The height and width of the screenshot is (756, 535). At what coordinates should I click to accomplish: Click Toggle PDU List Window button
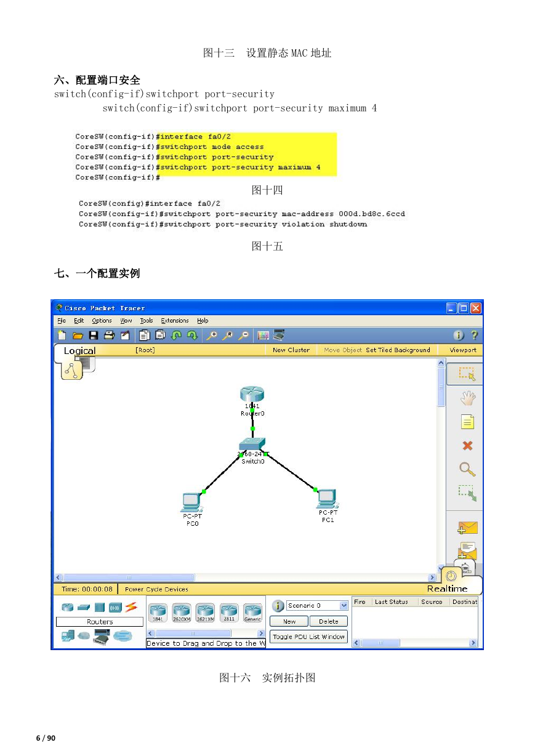point(309,637)
